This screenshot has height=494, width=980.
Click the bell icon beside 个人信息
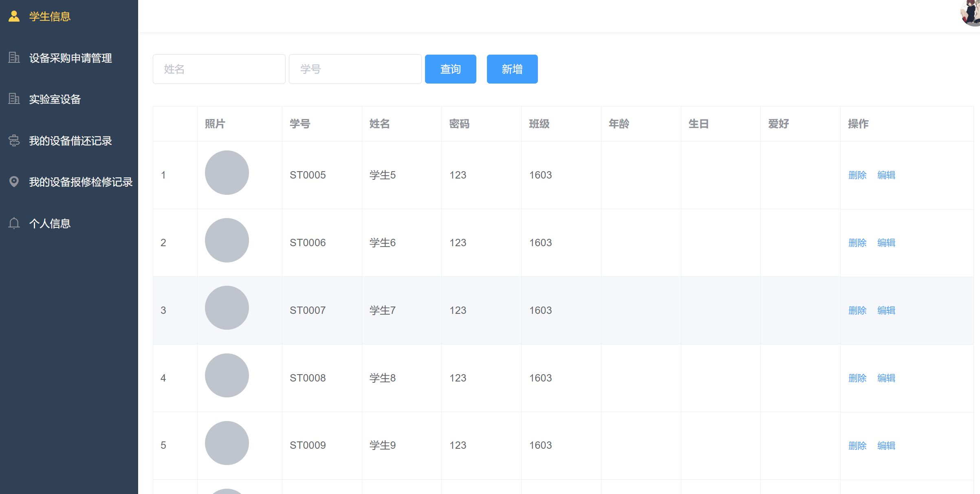point(14,223)
